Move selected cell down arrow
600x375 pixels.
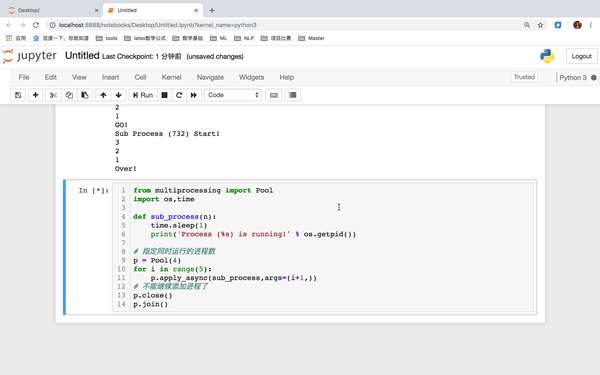[x=119, y=95]
